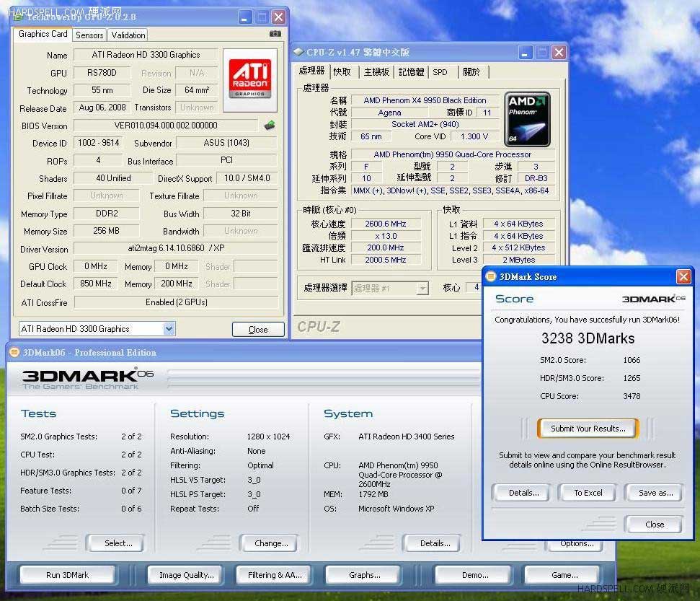Click the camera screenshot icon in GPU-Z
Image resolution: width=700 pixels, height=601 pixels.
[x=275, y=34]
